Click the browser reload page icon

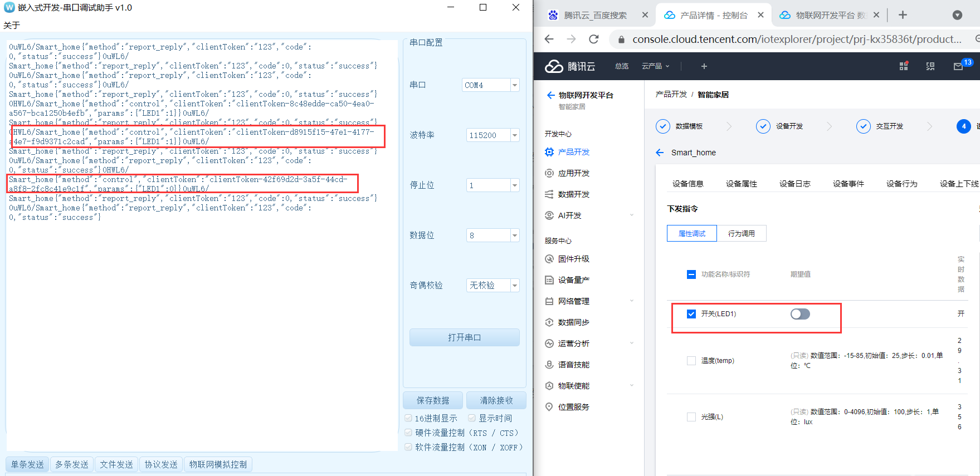coord(594,39)
